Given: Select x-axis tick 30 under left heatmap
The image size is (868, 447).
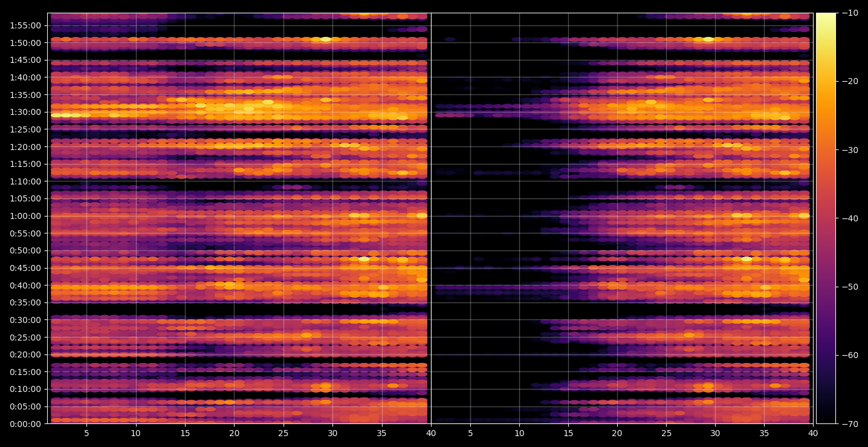Looking at the screenshot, I should pyautogui.click(x=332, y=433).
